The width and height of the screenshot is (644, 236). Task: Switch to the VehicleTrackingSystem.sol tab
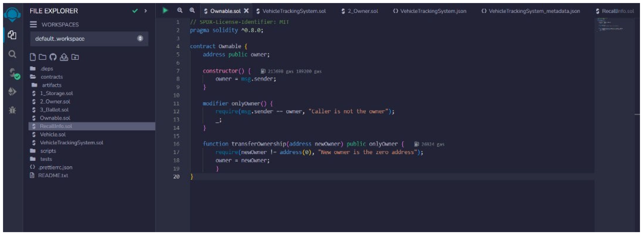tap(294, 11)
